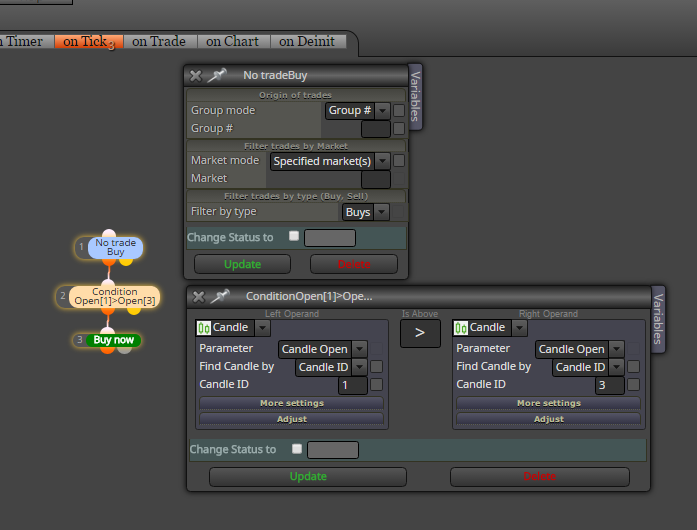The height and width of the screenshot is (530, 697).
Task: Click the Market input field
Action: (376, 180)
